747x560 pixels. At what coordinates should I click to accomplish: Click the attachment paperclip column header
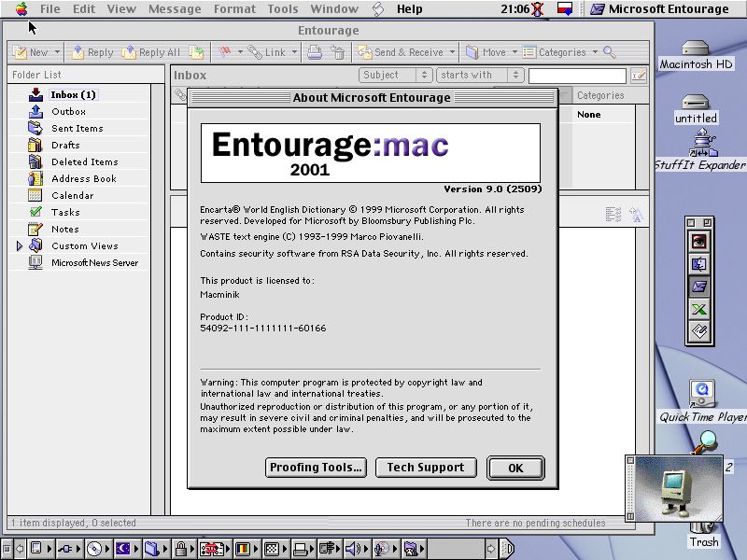click(x=179, y=95)
